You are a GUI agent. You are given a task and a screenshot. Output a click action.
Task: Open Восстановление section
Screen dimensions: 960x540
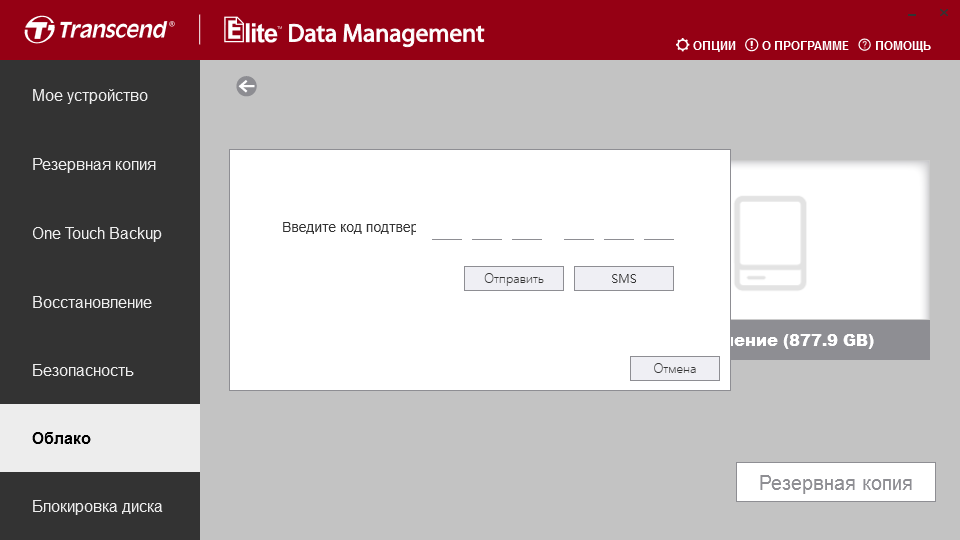tap(100, 302)
